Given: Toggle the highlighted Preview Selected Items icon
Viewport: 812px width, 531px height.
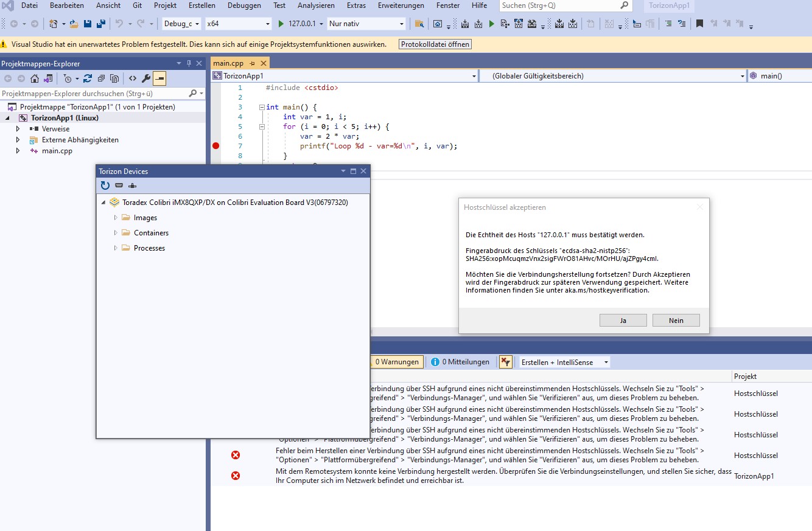Looking at the screenshot, I should (159, 78).
